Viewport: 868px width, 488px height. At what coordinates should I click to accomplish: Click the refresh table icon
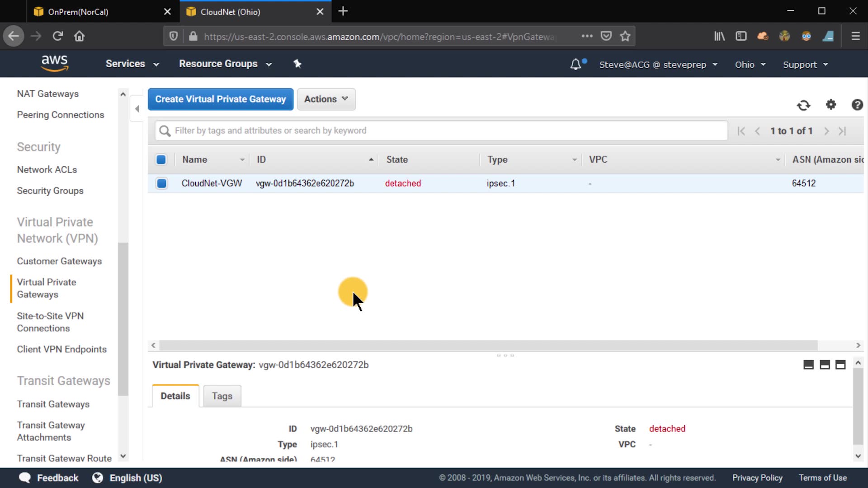[803, 105]
